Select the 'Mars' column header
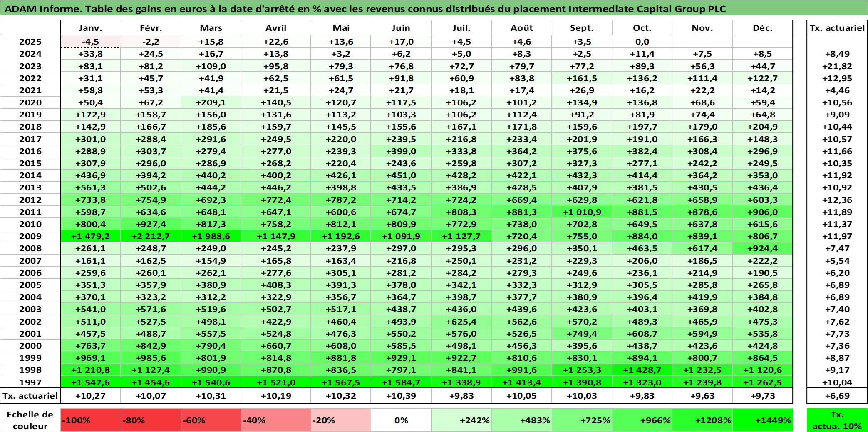 [x=211, y=28]
